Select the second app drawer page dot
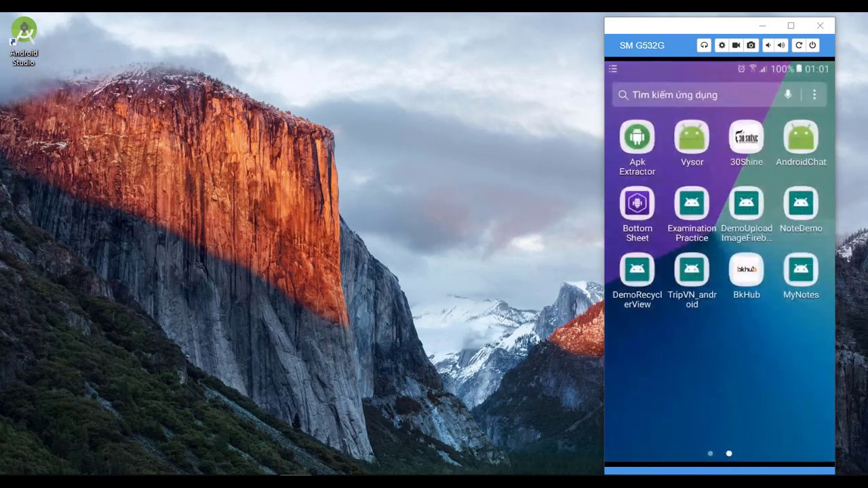868x488 pixels. click(729, 453)
